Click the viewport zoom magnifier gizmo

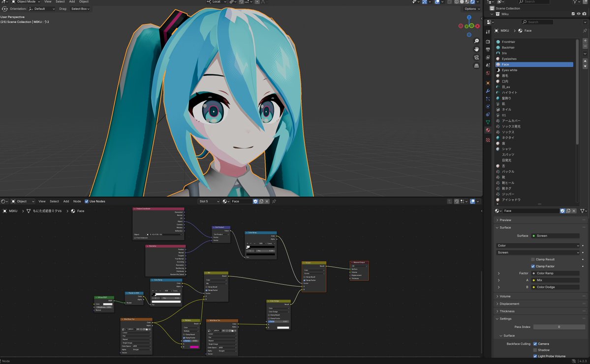(x=476, y=41)
